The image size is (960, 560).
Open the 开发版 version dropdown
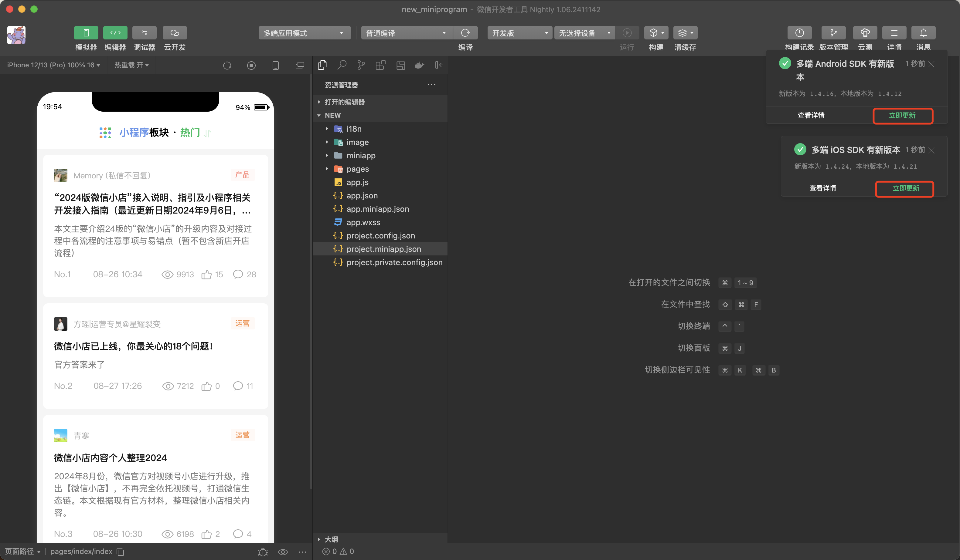click(x=519, y=33)
